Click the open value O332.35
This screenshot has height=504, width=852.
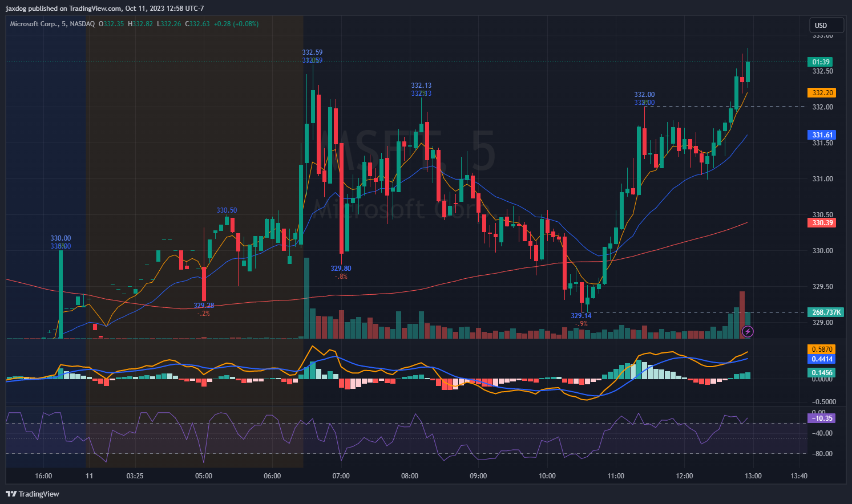coord(111,24)
